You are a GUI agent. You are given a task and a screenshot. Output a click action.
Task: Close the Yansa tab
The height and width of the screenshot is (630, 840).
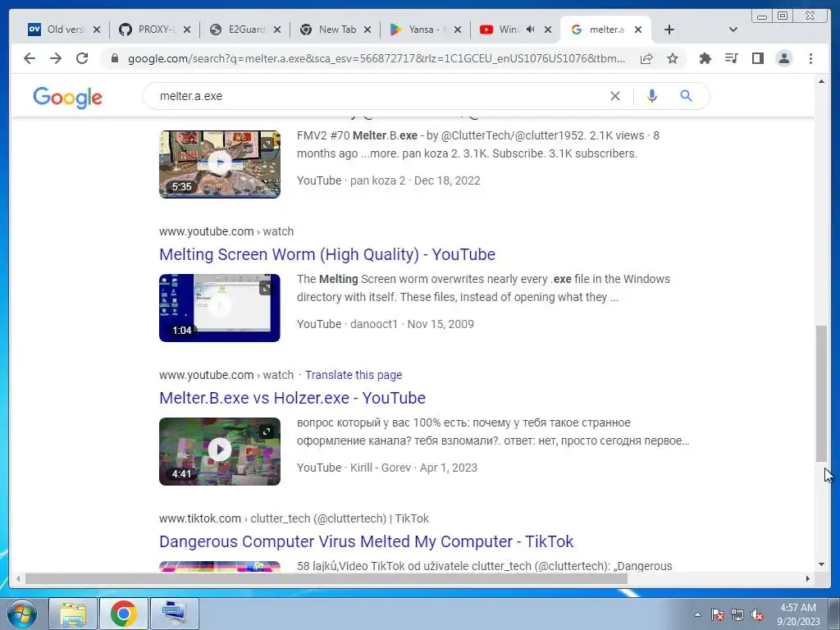pos(458,30)
